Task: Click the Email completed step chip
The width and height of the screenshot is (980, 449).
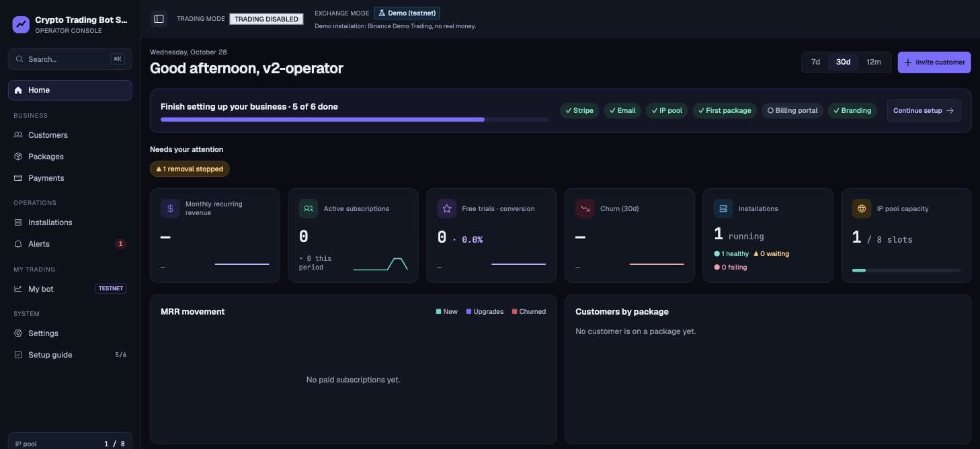Action: click(622, 111)
